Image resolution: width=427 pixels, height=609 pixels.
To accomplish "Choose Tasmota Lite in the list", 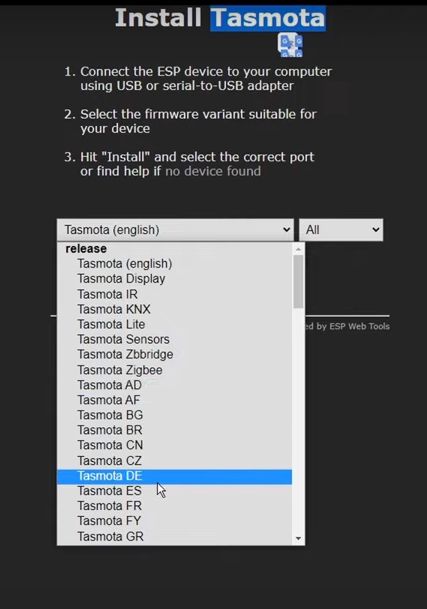I will tap(174, 324).
